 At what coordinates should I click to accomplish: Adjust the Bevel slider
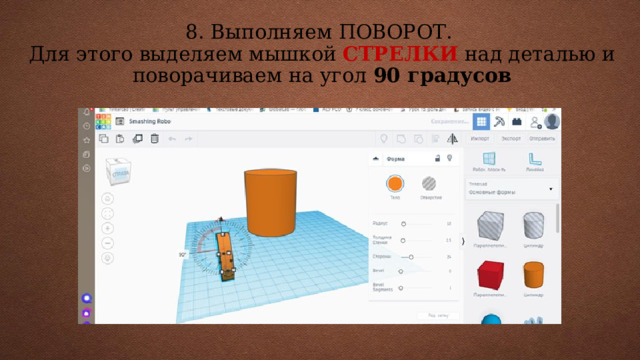click(401, 271)
